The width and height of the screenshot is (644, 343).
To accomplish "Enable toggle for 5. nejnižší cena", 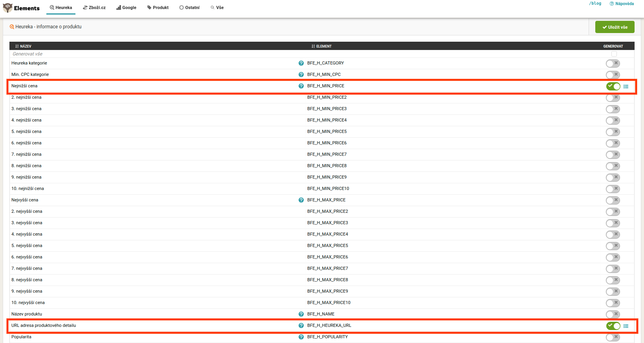I will tap(613, 132).
